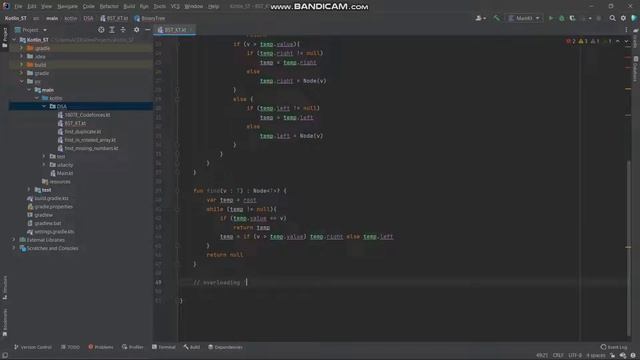The image size is (640, 360).
Task: Click the BinaryTree breadcrumb in navigation bar
Action: (x=150, y=18)
